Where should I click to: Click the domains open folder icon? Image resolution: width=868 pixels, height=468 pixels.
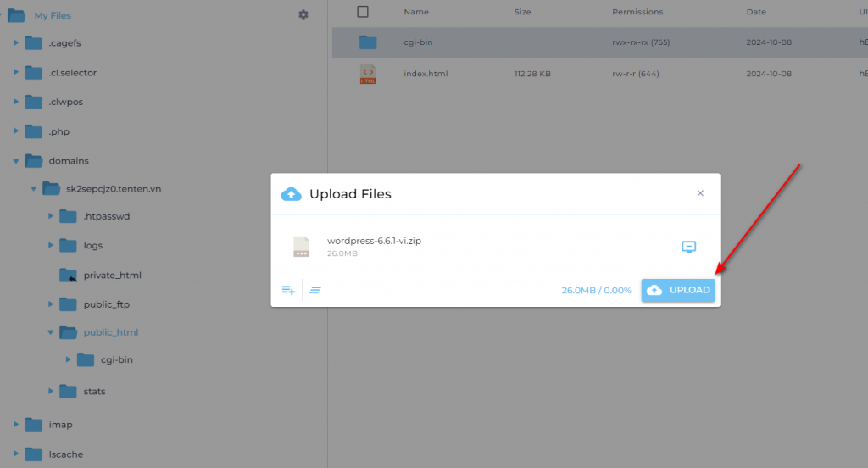[x=34, y=160]
